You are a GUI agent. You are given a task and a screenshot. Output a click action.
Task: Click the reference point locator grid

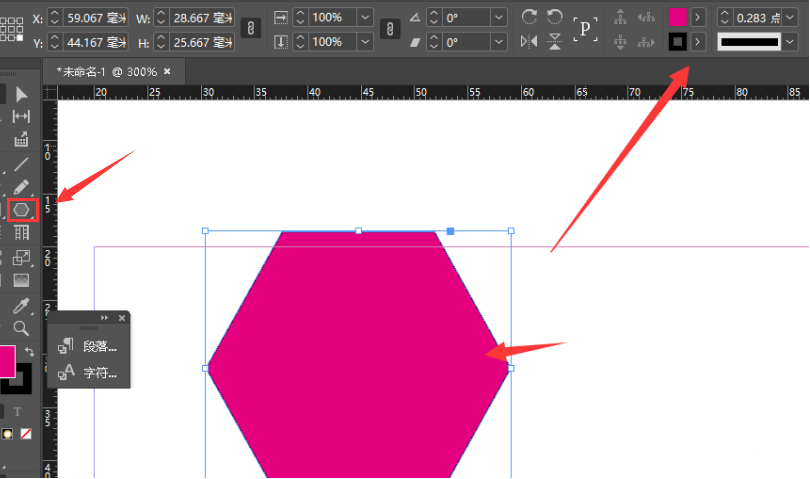coord(11,29)
